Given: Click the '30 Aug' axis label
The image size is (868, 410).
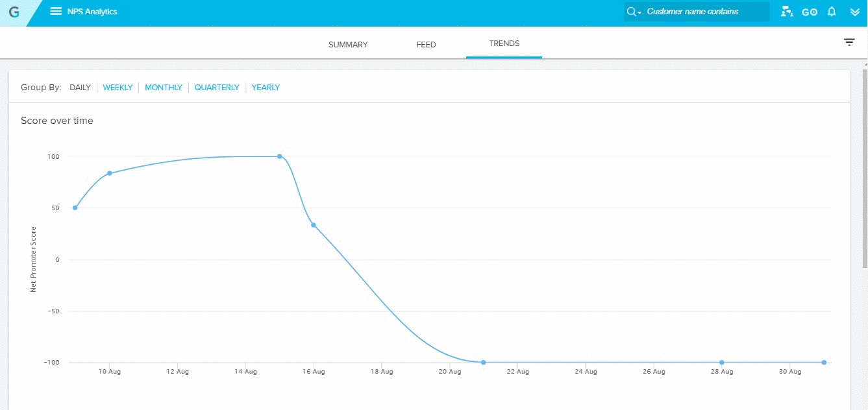Looking at the screenshot, I should tap(790, 372).
